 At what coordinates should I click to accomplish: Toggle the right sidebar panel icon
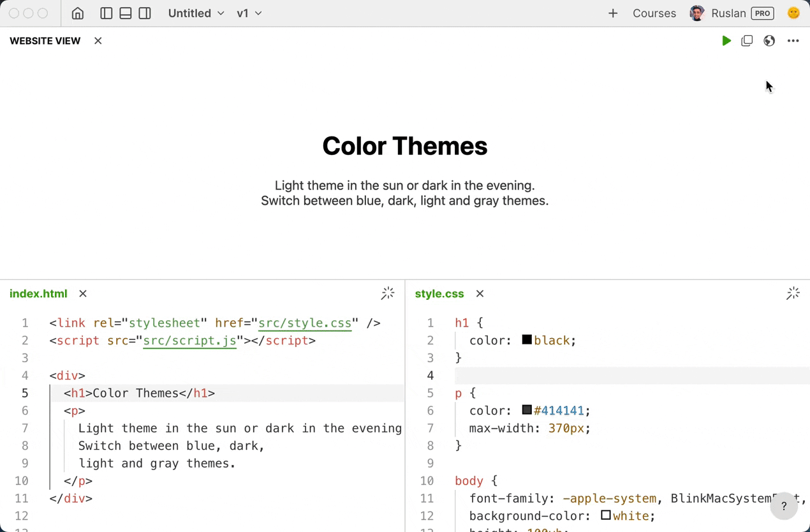pos(145,13)
